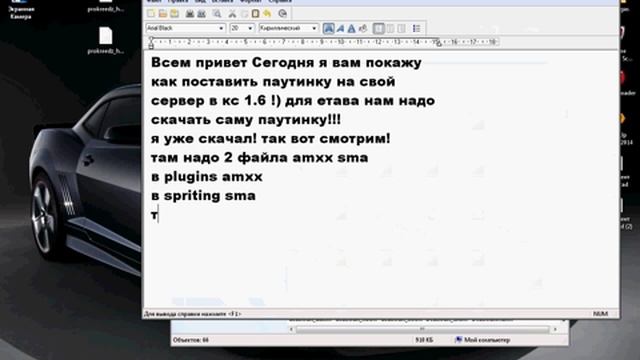Print the document from the toolbar
Screen dimensions: 640x360
(190, 13)
